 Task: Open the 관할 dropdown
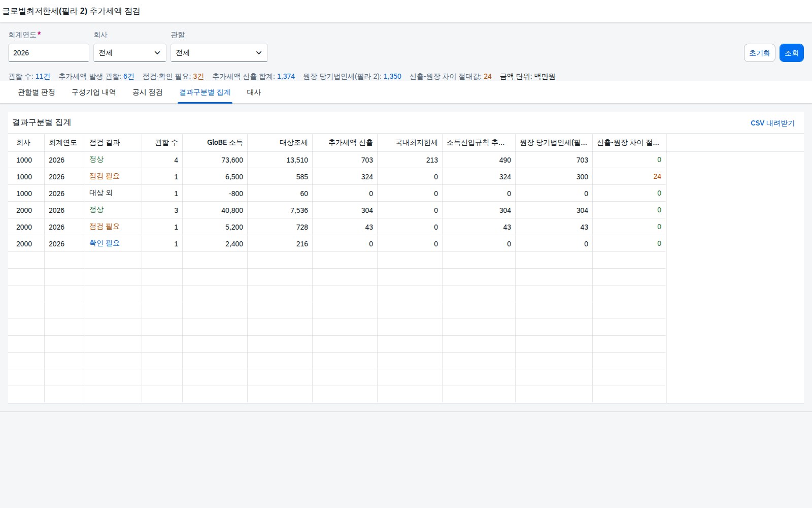click(x=219, y=53)
